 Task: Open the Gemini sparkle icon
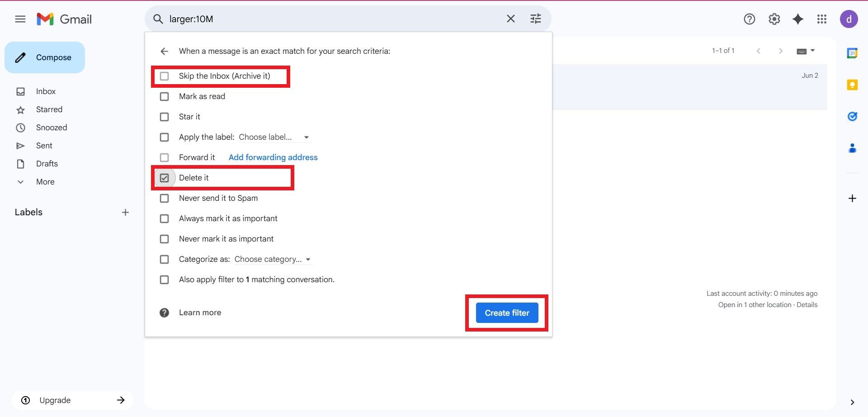point(798,19)
